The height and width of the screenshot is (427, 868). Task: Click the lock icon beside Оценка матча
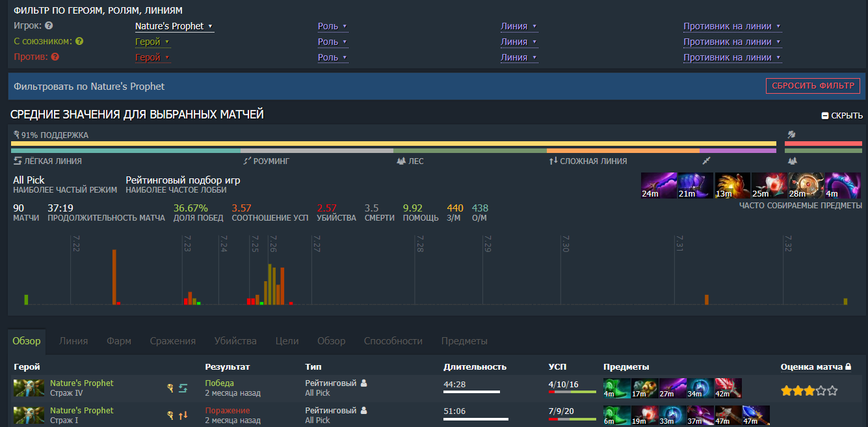(x=848, y=367)
